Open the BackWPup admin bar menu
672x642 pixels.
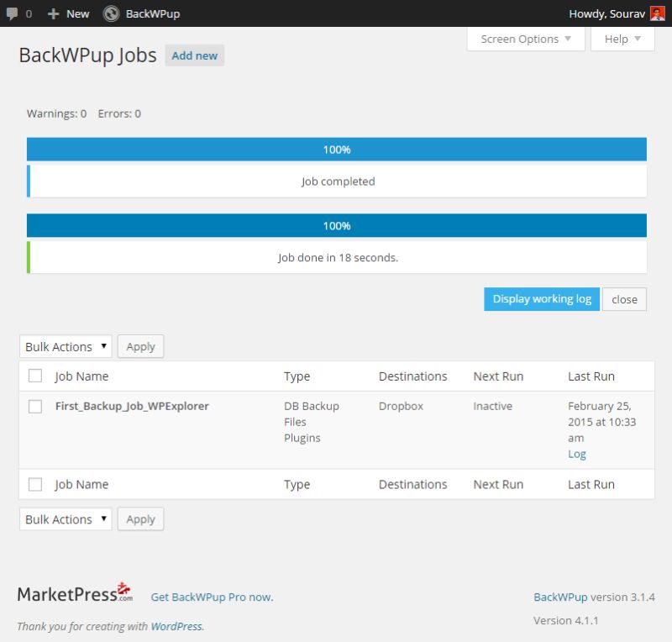click(142, 13)
